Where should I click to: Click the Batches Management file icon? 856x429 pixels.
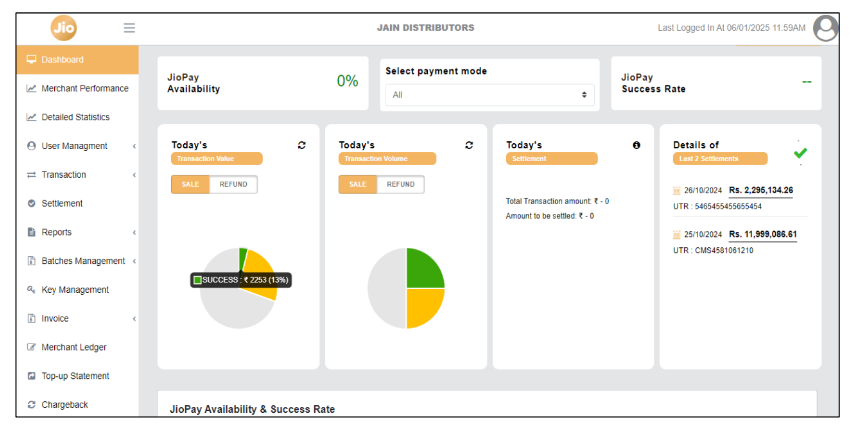tap(31, 261)
